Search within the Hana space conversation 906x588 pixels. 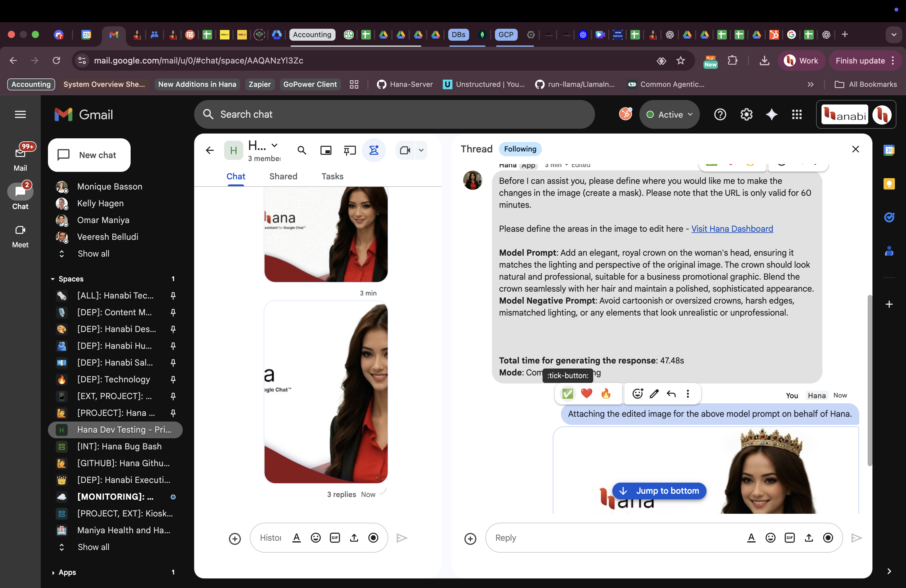coord(302,151)
